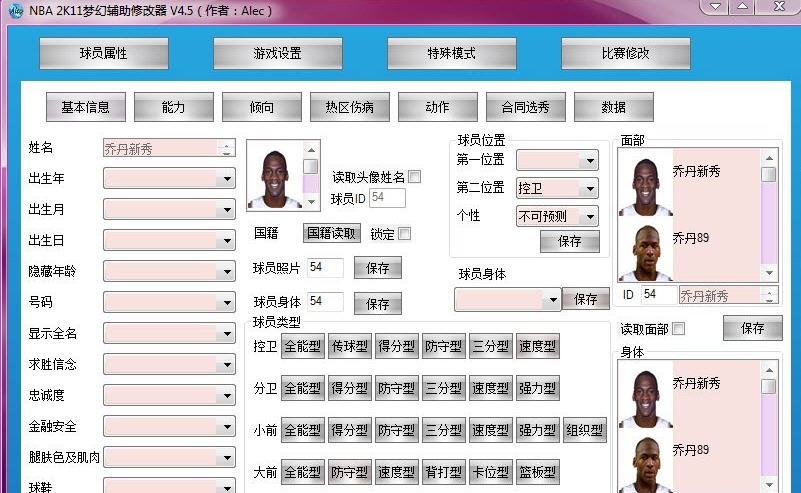Switch to the 合同选秀 tab

tap(526, 107)
